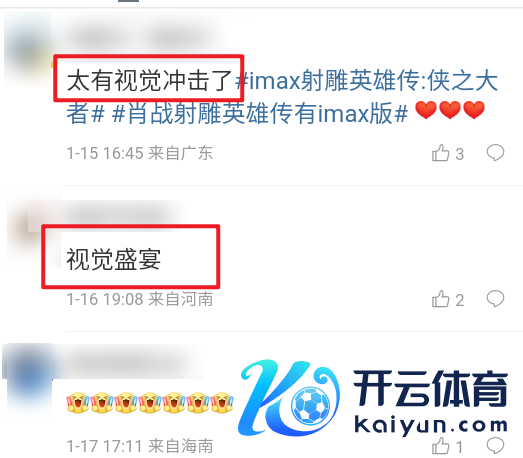Screen dimensions: 523x458
Task: Click the row of crying emojis
Action: [x=150, y=403]
